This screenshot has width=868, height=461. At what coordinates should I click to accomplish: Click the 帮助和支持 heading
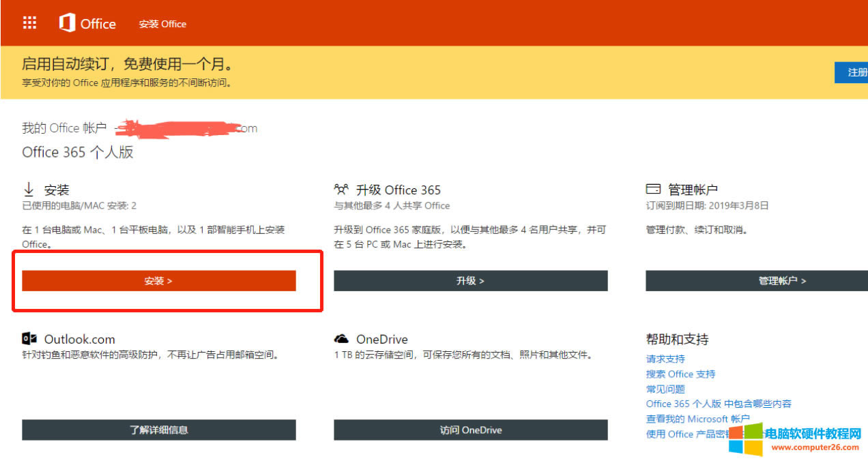[x=677, y=339]
